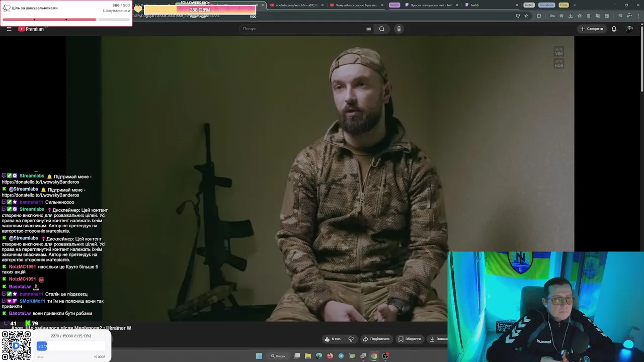
Task: Open File Explorer from the taskbar
Action: [x=308, y=356]
